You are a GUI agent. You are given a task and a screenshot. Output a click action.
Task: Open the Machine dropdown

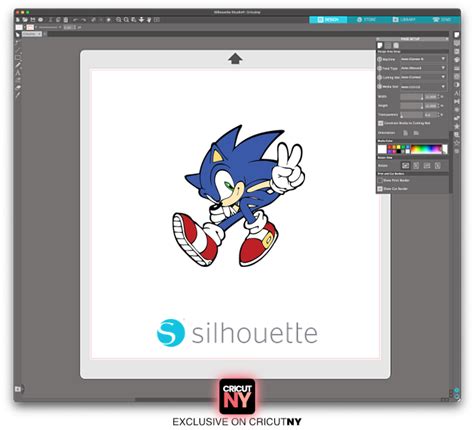pyautogui.click(x=423, y=59)
